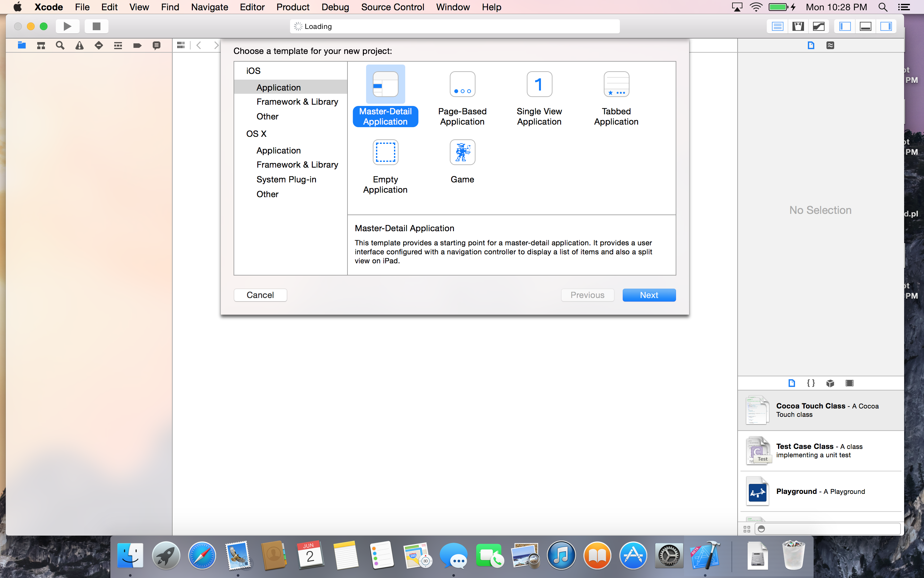924x578 pixels.
Task: Select iOS Other category
Action: (290, 116)
